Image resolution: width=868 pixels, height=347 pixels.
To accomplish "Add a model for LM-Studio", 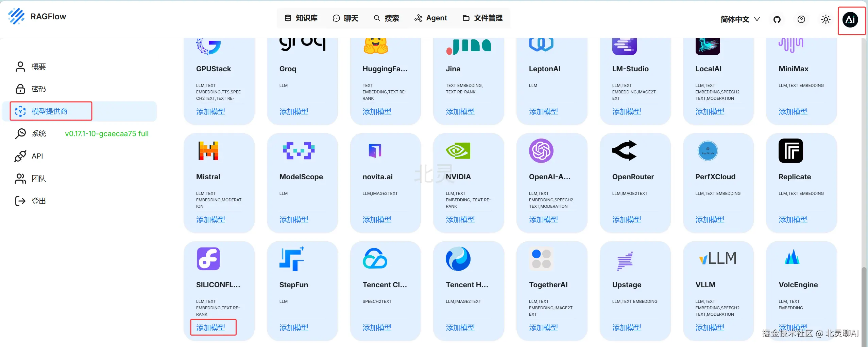I will [627, 112].
